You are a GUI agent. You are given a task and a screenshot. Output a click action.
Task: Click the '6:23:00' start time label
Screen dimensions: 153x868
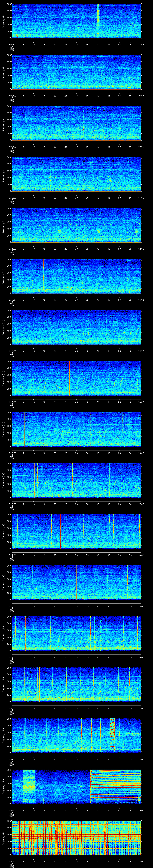point(12,862)
